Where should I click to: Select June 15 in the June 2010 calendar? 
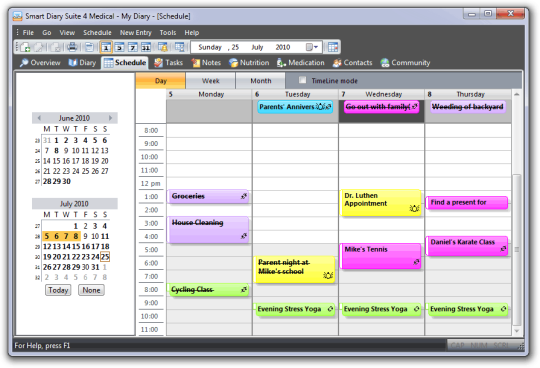[56, 161]
